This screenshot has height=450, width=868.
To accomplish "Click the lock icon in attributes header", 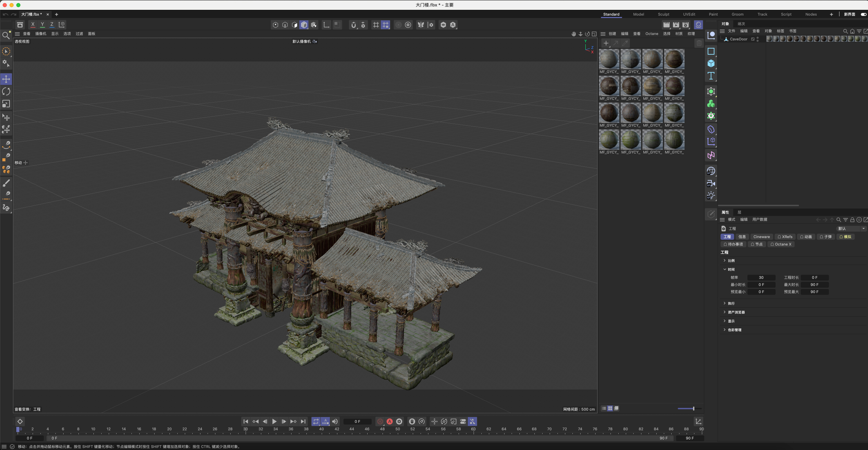I will [x=852, y=220].
